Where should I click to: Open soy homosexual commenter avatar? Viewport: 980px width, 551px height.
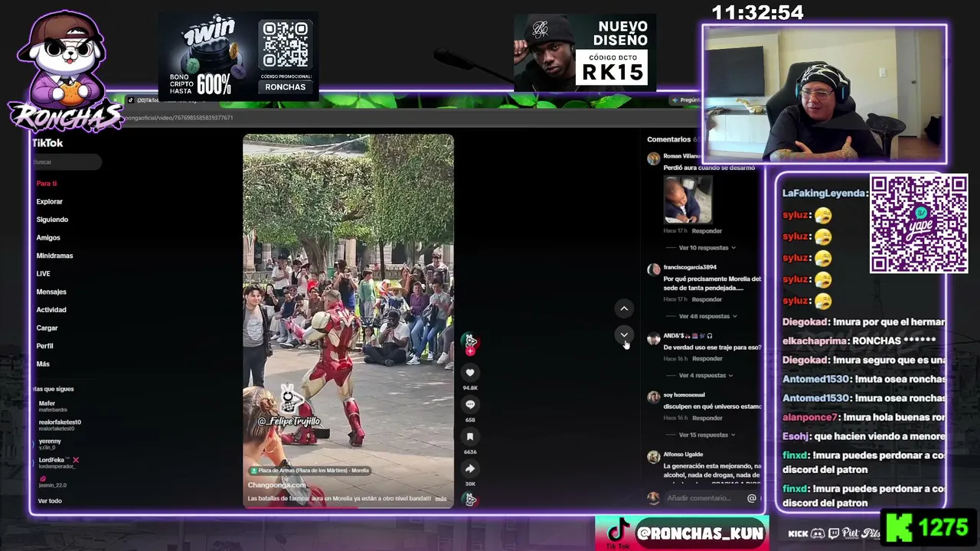click(x=653, y=397)
